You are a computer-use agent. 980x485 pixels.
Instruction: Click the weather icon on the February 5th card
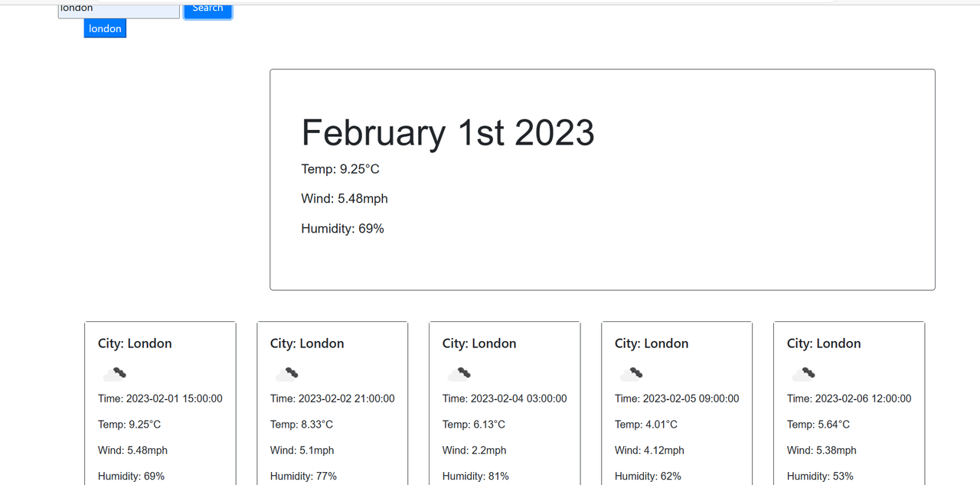pyautogui.click(x=632, y=373)
